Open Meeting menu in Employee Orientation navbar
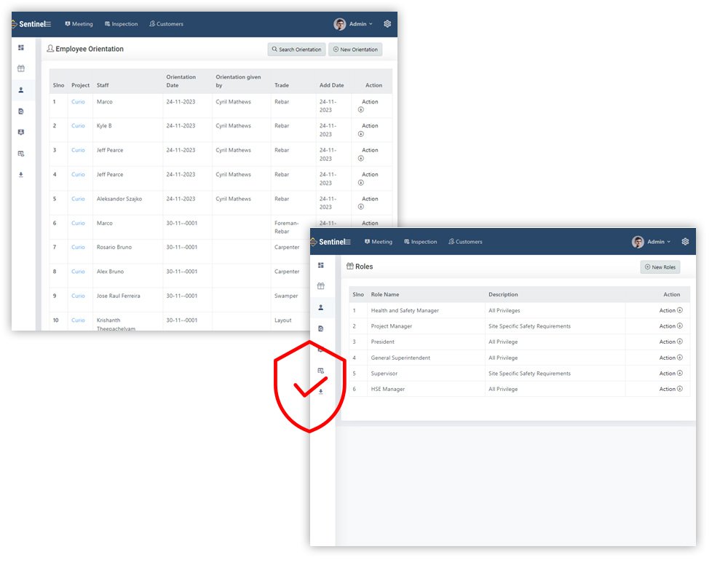Image resolution: width=728 pixels, height=568 pixels. (79, 24)
